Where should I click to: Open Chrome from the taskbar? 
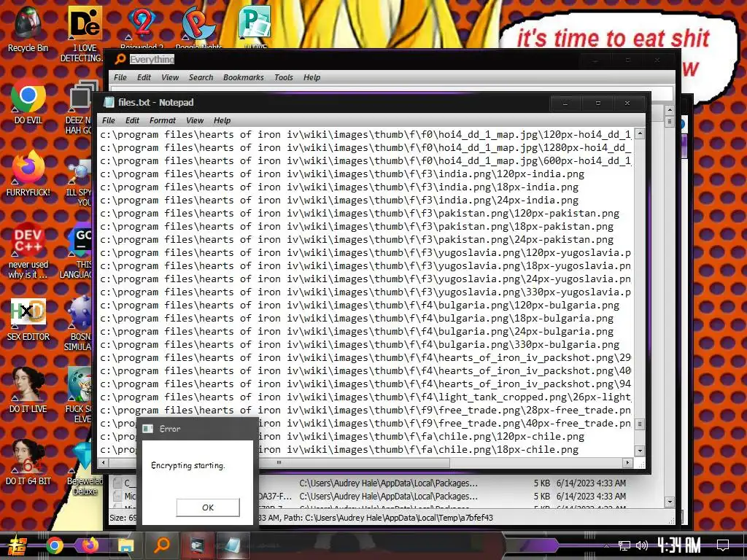(x=54, y=545)
